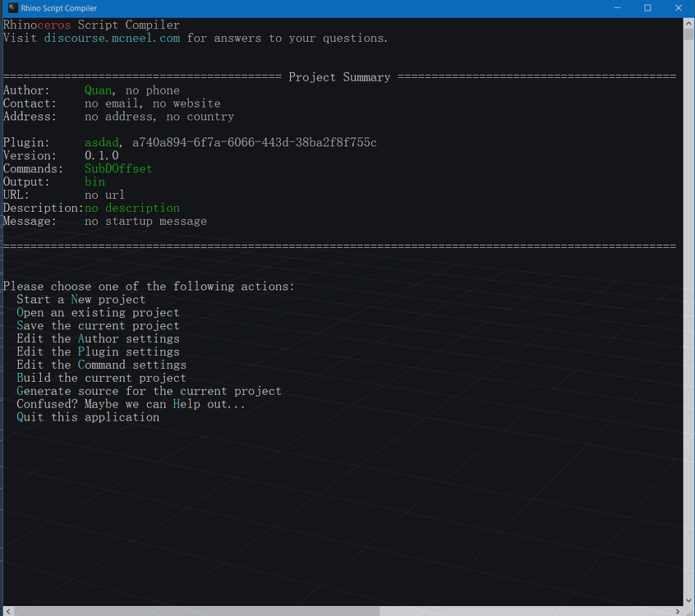The width and height of the screenshot is (695, 616).
Task: Minimize the Rhino Script Compiler window
Action: click(617, 8)
